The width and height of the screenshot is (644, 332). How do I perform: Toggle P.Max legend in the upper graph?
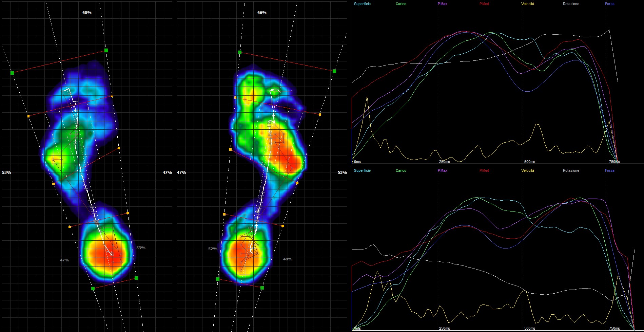click(x=442, y=4)
